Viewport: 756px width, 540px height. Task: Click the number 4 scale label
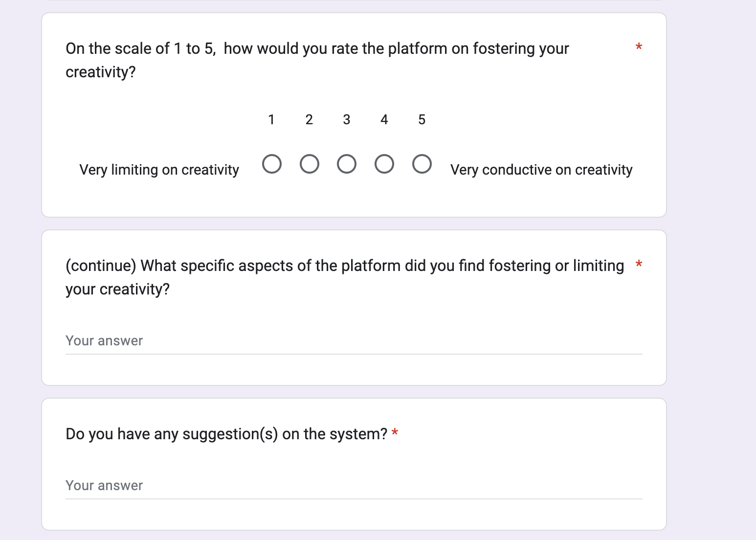point(384,120)
